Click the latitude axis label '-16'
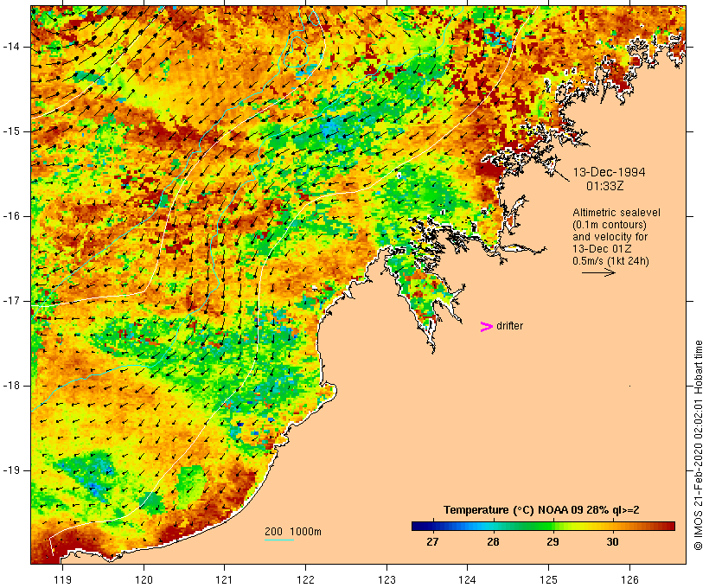Image resolution: width=709 pixels, height=588 pixels. (11, 216)
